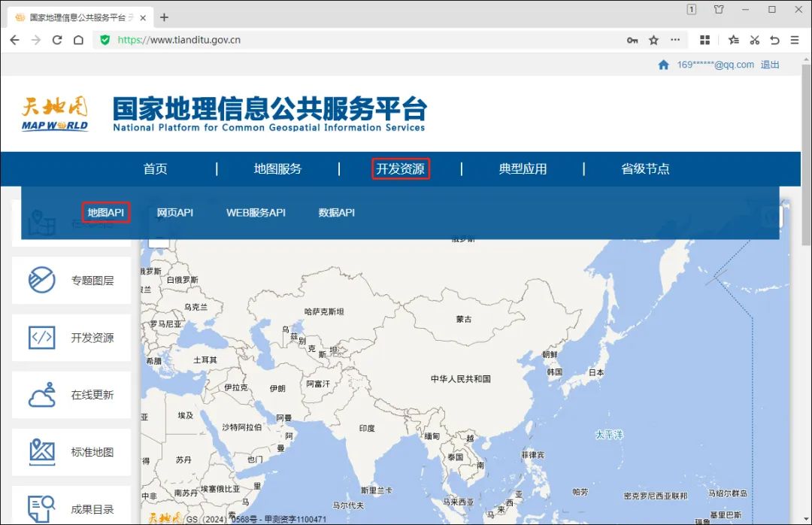Open a new browser tab
The width and height of the screenshot is (812, 525).
(164, 17)
